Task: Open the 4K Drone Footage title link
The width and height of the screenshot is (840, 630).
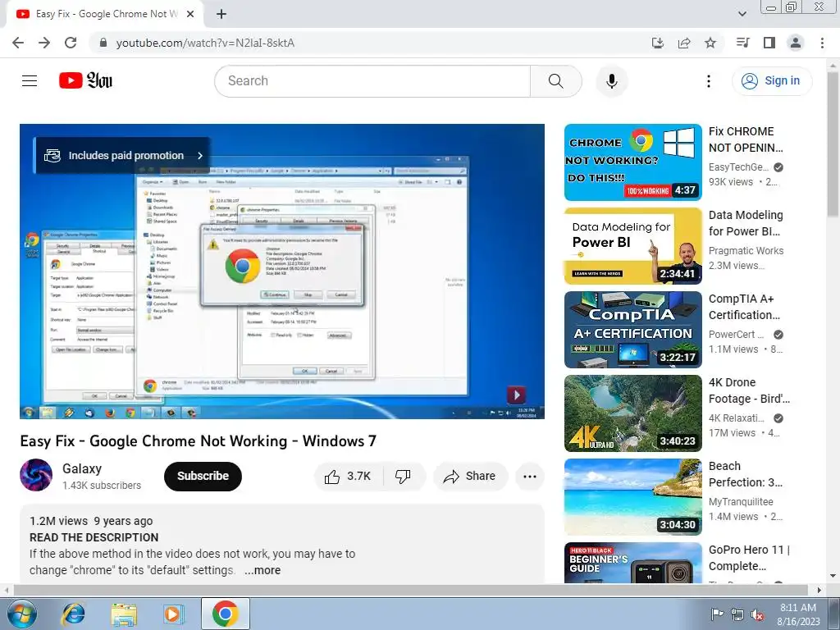Action: [x=749, y=390]
